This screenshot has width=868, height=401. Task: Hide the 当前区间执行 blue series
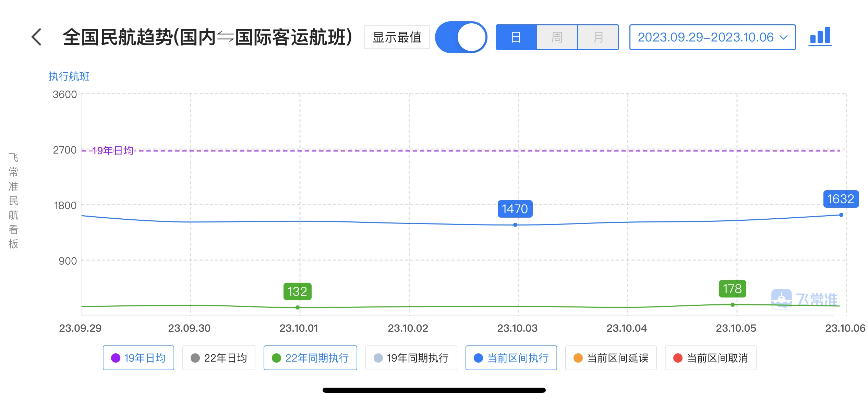pos(511,358)
